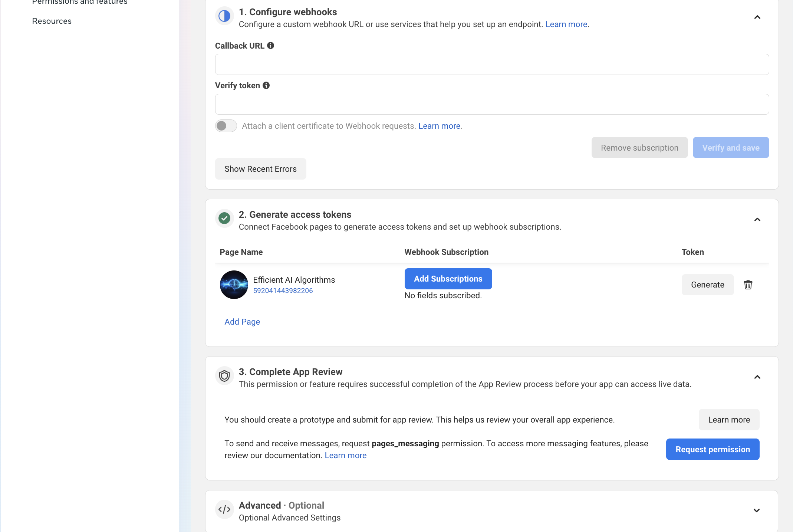This screenshot has height=532, width=793.
Task: Click Learn more button in App Review
Action: coord(729,420)
